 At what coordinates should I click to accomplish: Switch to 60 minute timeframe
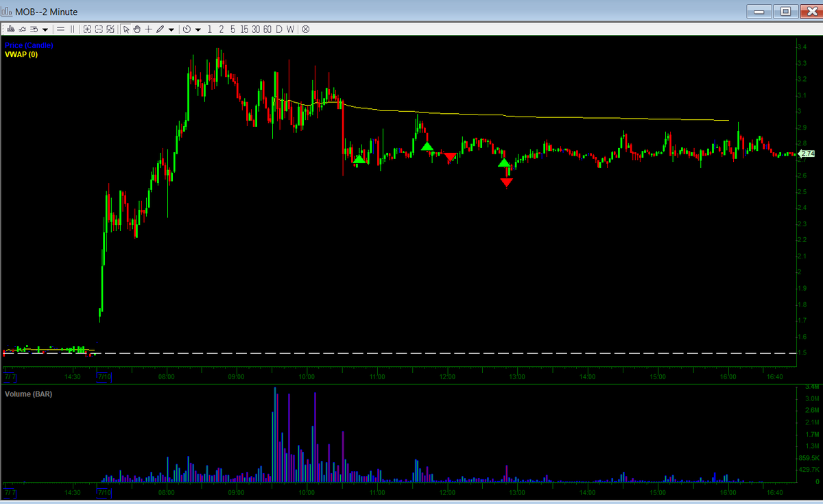coord(267,29)
